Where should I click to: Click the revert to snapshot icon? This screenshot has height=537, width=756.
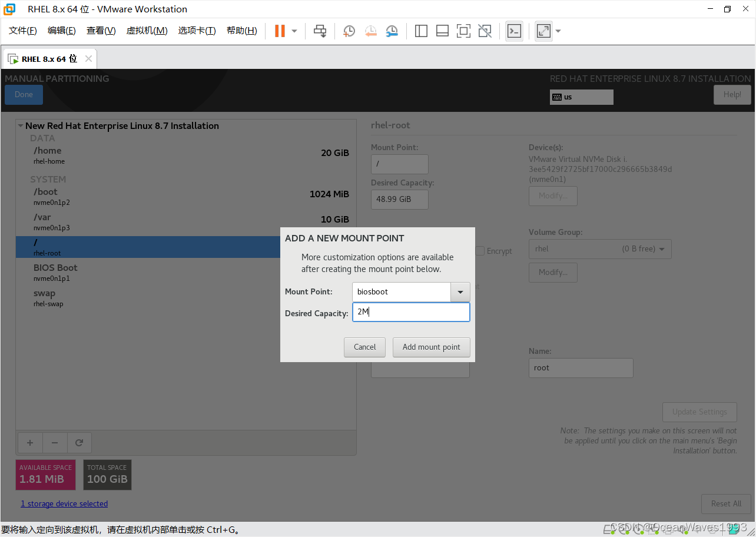pos(370,31)
